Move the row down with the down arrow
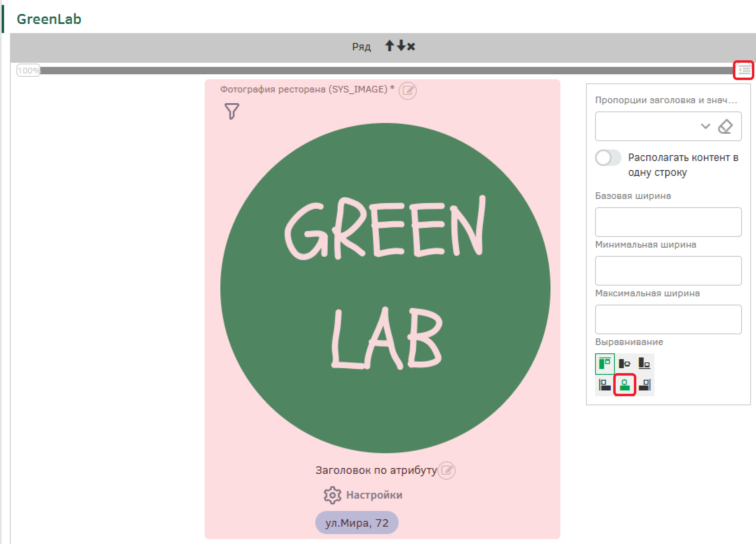Viewport: 756px width, 544px height. [401, 46]
